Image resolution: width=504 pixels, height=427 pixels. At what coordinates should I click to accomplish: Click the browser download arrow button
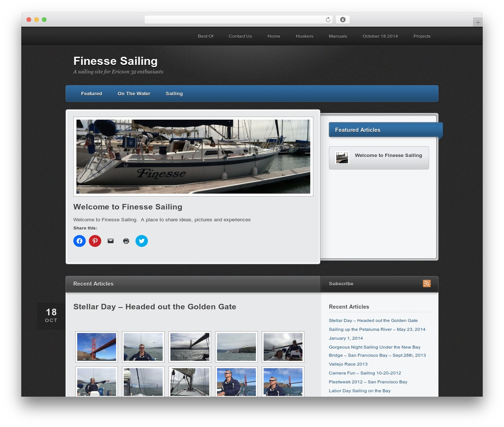tap(343, 20)
